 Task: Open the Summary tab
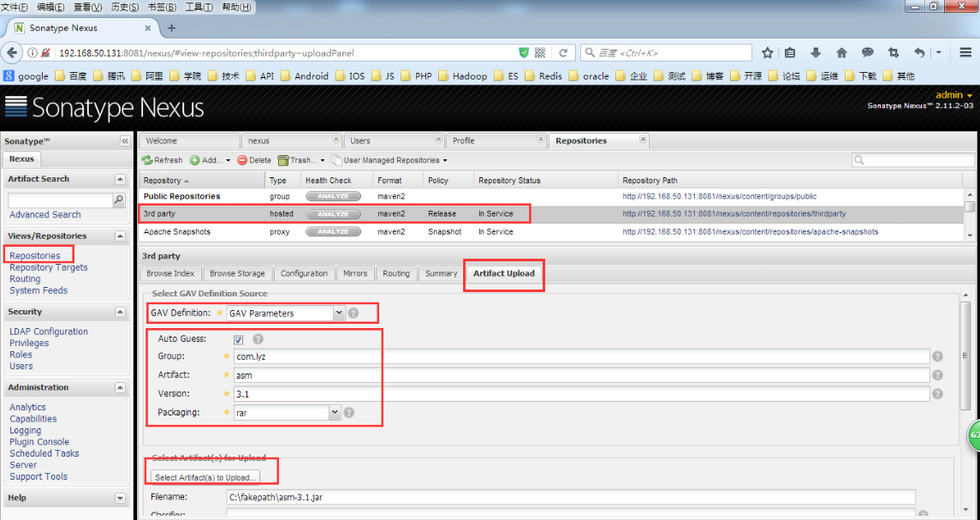click(x=442, y=273)
